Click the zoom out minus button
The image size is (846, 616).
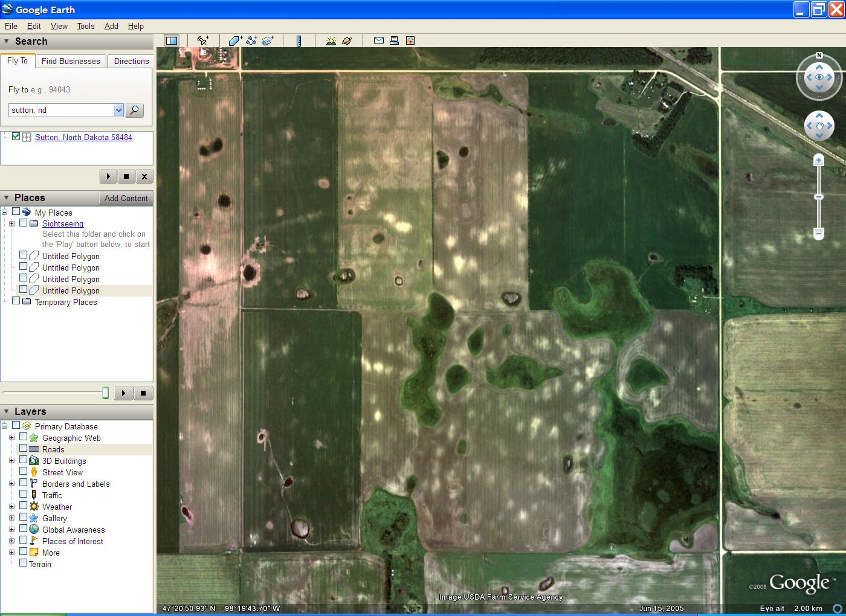(x=819, y=233)
